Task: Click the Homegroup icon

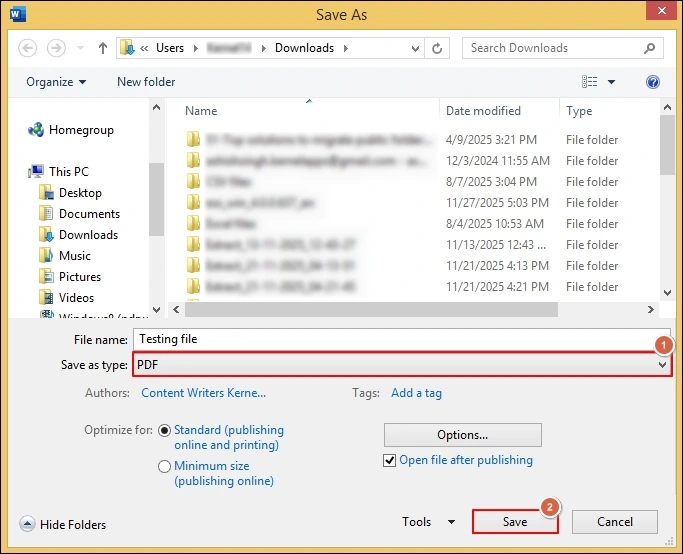Action: pos(36,129)
